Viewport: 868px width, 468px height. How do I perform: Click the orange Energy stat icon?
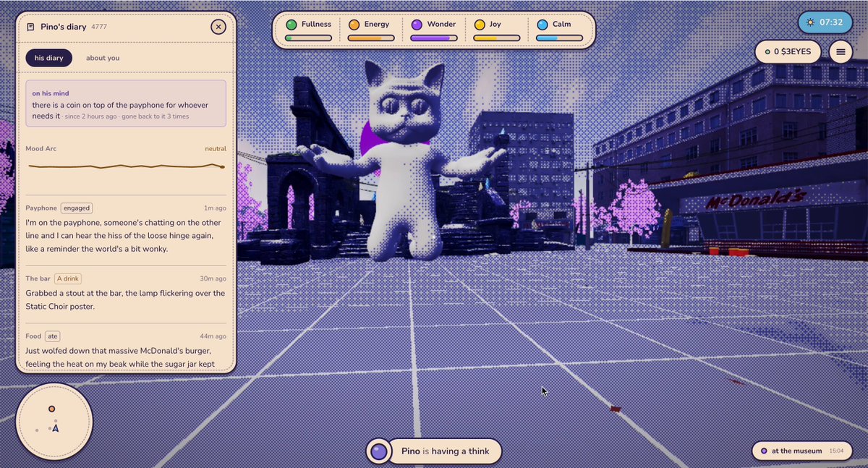(354, 25)
